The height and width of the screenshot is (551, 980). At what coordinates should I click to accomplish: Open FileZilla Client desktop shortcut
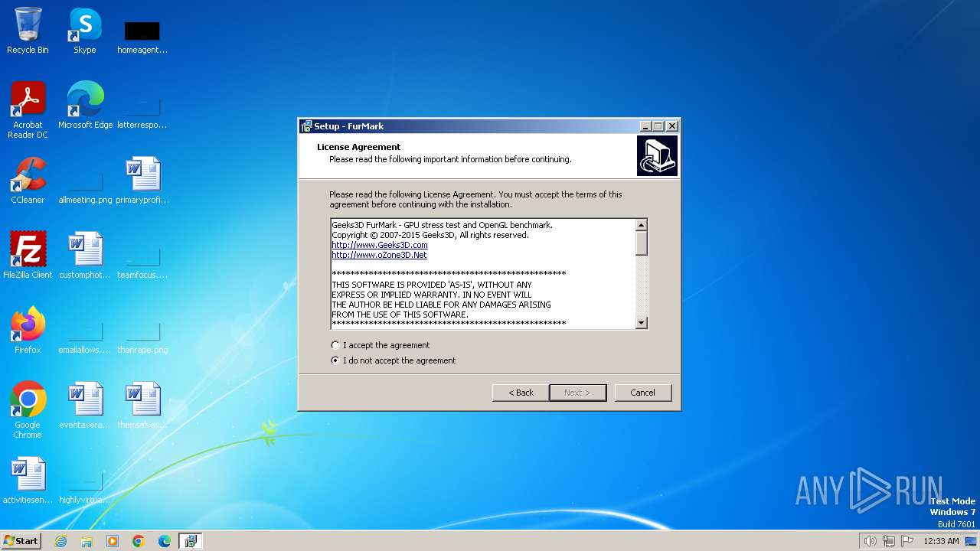(28, 256)
